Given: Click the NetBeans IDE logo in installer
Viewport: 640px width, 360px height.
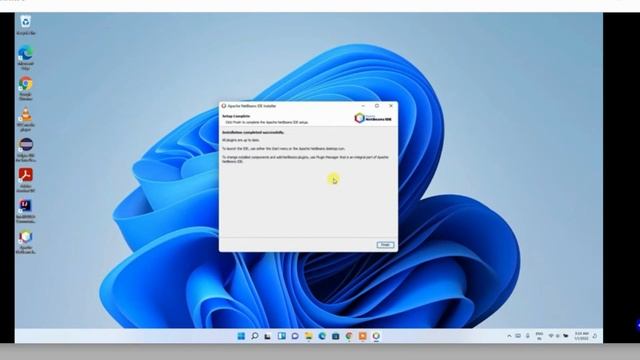Looking at the screenshot, I should click(373, 118).
